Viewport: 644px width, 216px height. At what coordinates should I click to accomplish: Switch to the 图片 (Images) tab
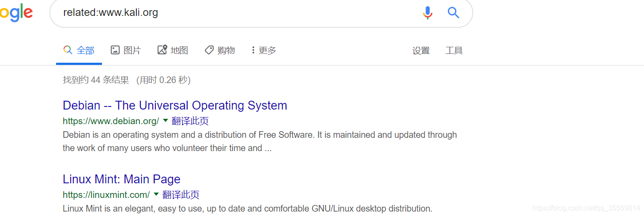coord(126,50)
